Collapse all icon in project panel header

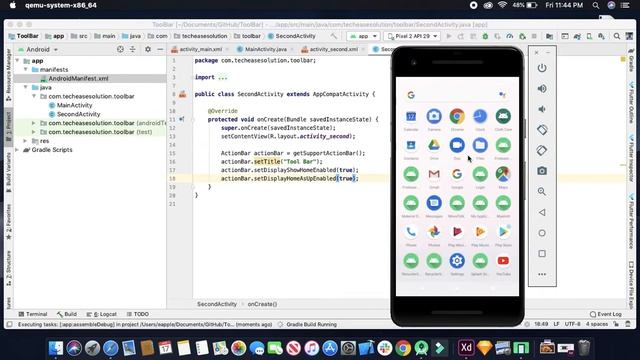coord(133,49)
